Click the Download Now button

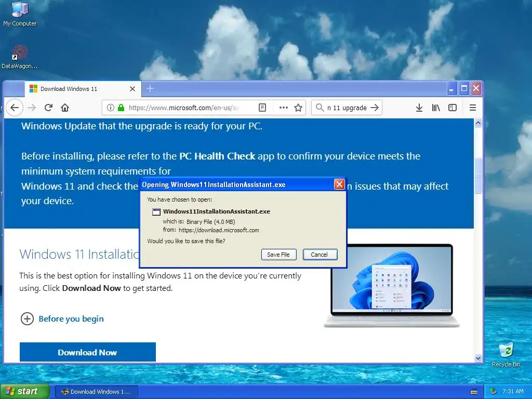pyautogui.click(x=87, y=352)
